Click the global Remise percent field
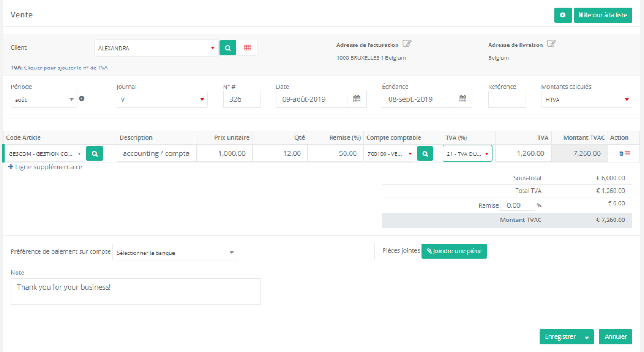The width and height of the screenshot is (644, 352). point(517,205)
